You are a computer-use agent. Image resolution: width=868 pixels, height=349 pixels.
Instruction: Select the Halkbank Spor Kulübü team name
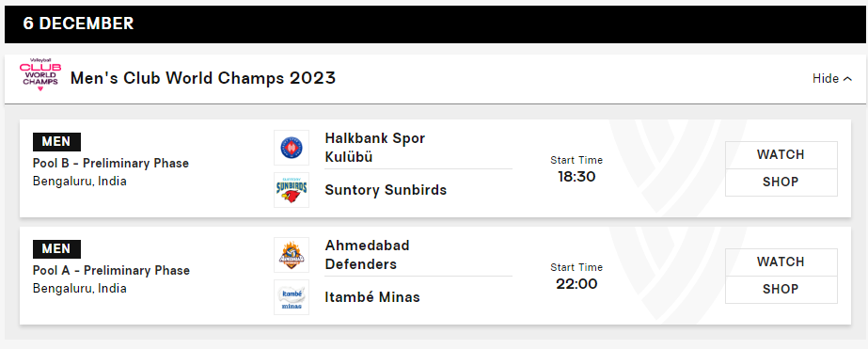tap(375, 148)
